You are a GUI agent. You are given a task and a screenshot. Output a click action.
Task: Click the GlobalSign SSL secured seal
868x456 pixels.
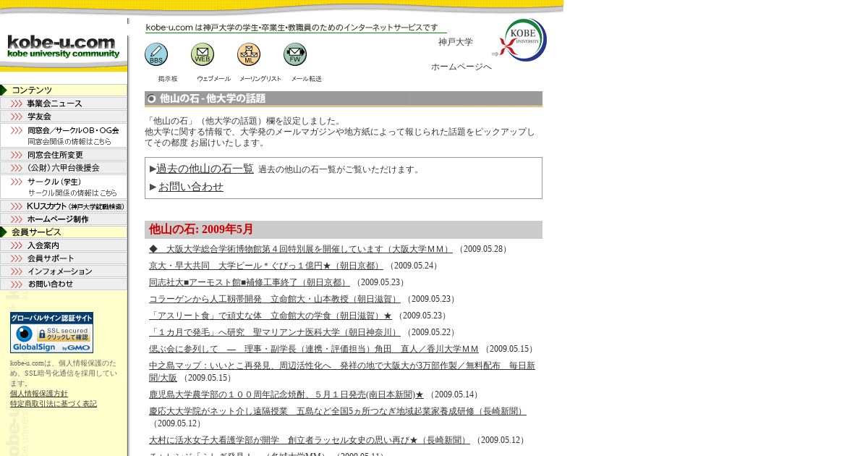click(51, 333)
